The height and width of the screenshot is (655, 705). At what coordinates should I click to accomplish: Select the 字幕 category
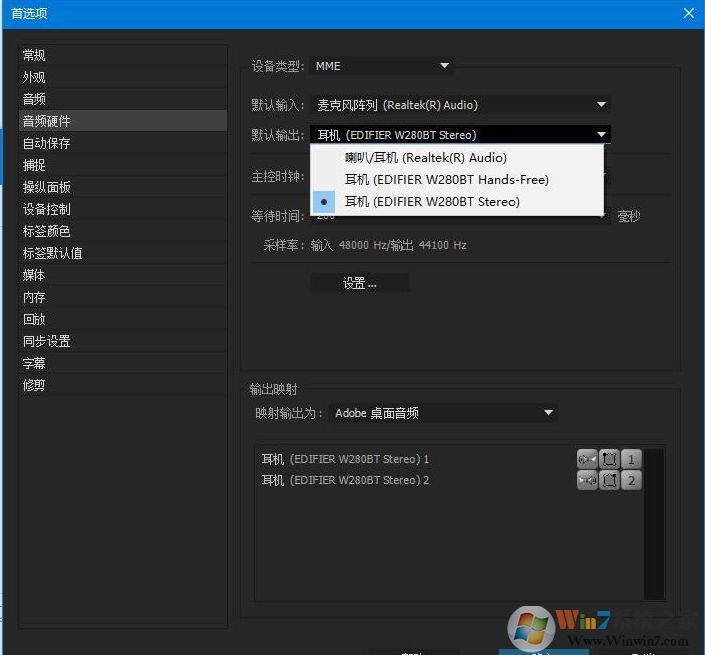[123, 363]
